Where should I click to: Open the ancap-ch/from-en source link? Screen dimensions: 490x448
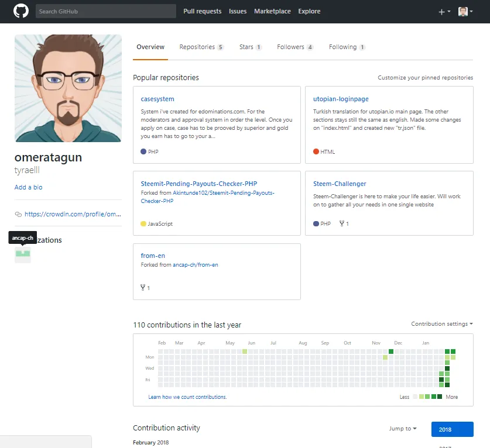pyautogui.click(x=196, y=265)
